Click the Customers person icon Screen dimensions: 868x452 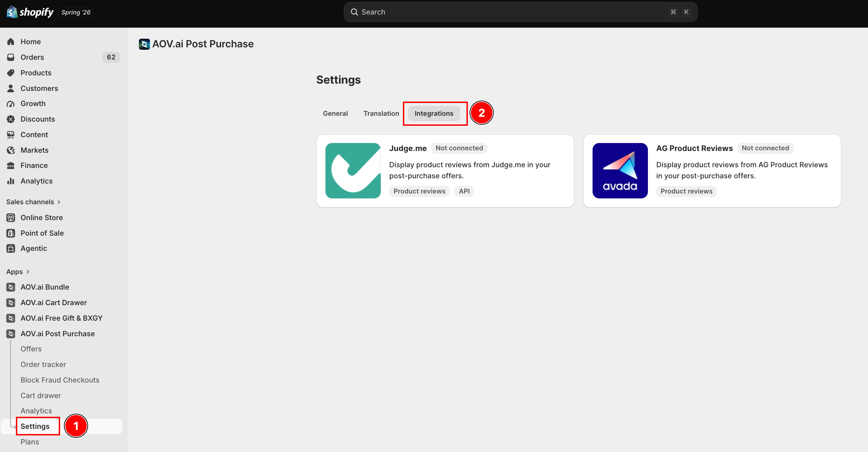11,88
